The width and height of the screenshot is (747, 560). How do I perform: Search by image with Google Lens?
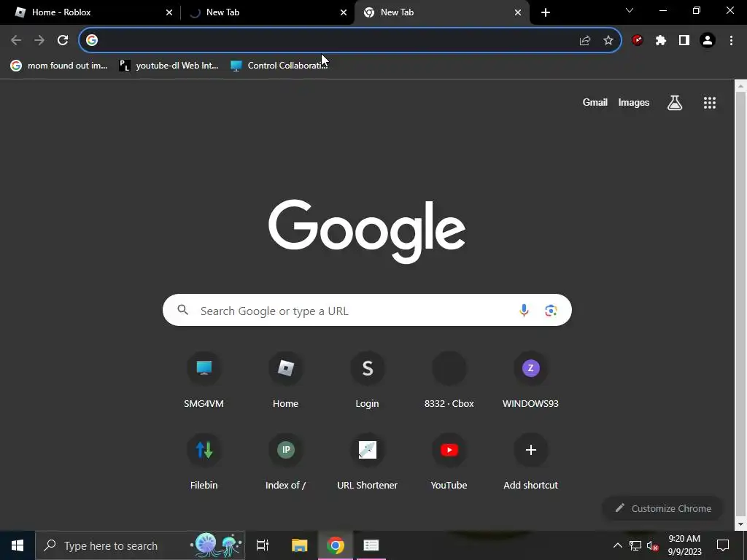pos(551,311)
